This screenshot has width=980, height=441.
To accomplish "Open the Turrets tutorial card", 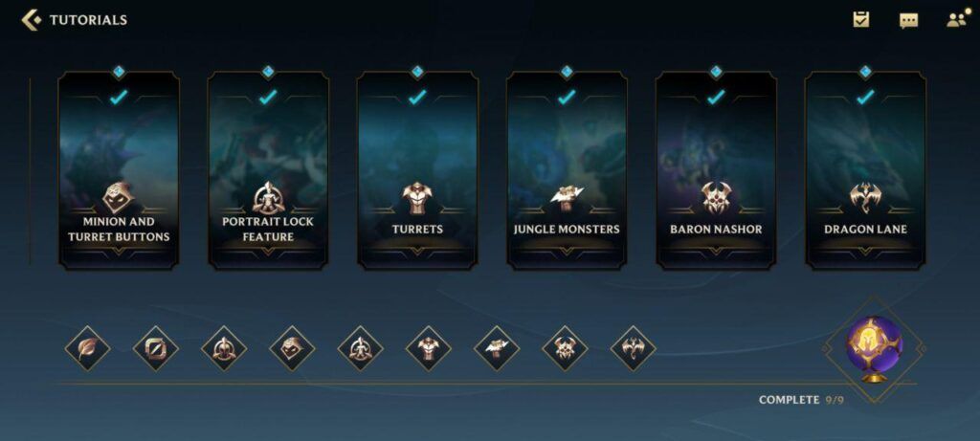I will [x=417, y=170].
